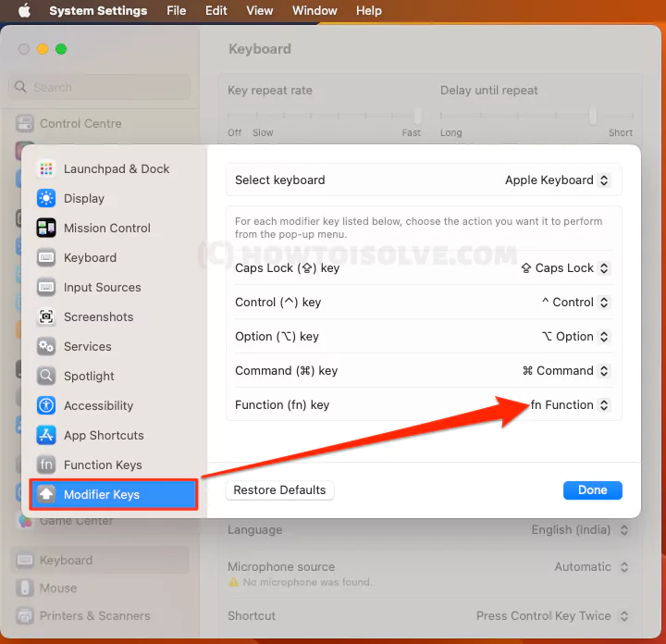Select Spotlight in the list
Image resolution: width=666 pixels, height=644 pixels.
tap(114, 376)
